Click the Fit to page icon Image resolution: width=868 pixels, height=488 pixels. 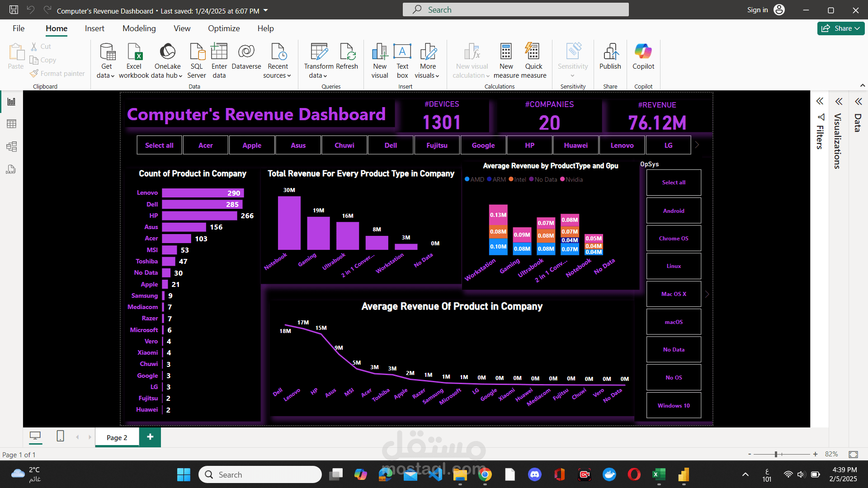click(x=853, y=454)
